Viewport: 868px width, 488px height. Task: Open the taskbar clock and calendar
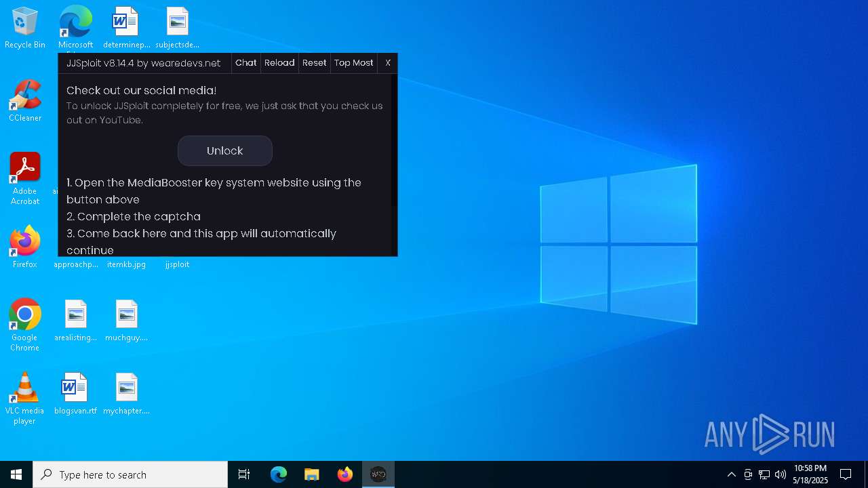810,474
